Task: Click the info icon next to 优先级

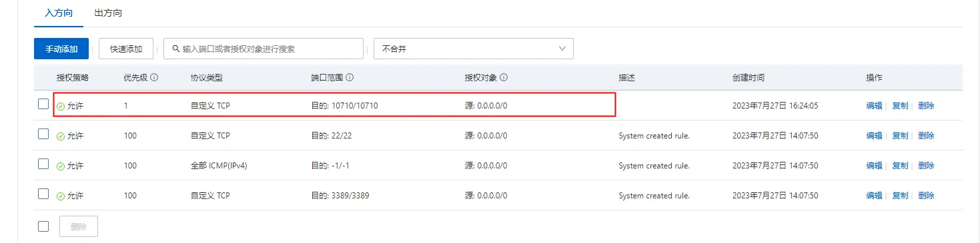Action: coord(154,78)
